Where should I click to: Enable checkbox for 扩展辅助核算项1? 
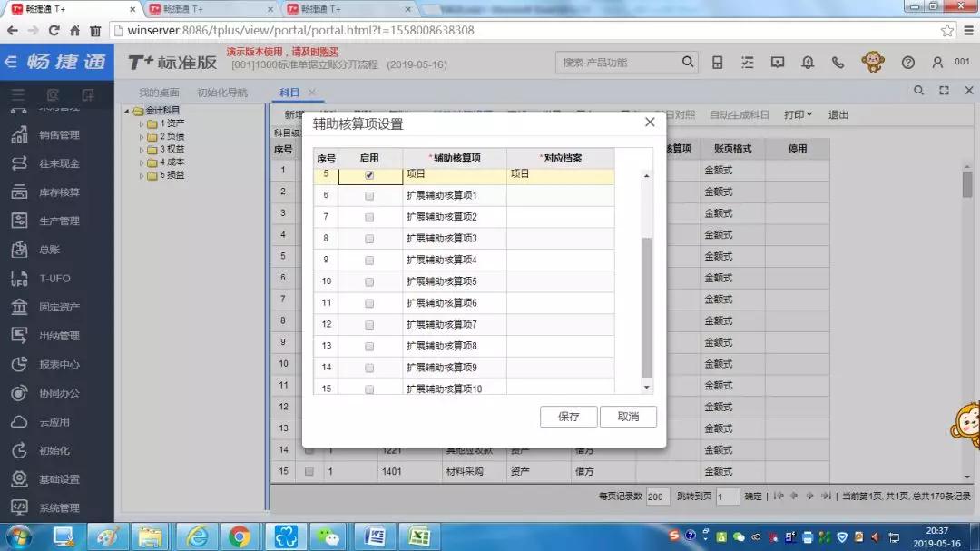369,196
